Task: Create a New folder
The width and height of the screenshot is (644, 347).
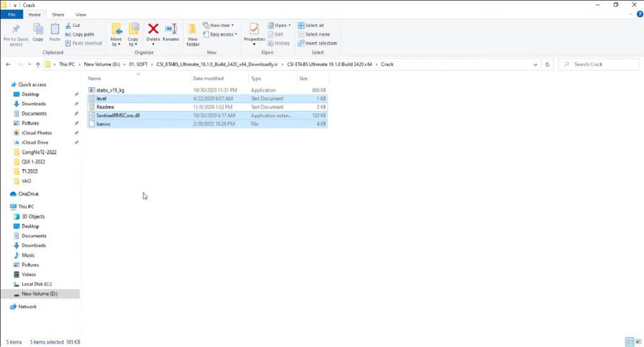Action: coord(192,35)
